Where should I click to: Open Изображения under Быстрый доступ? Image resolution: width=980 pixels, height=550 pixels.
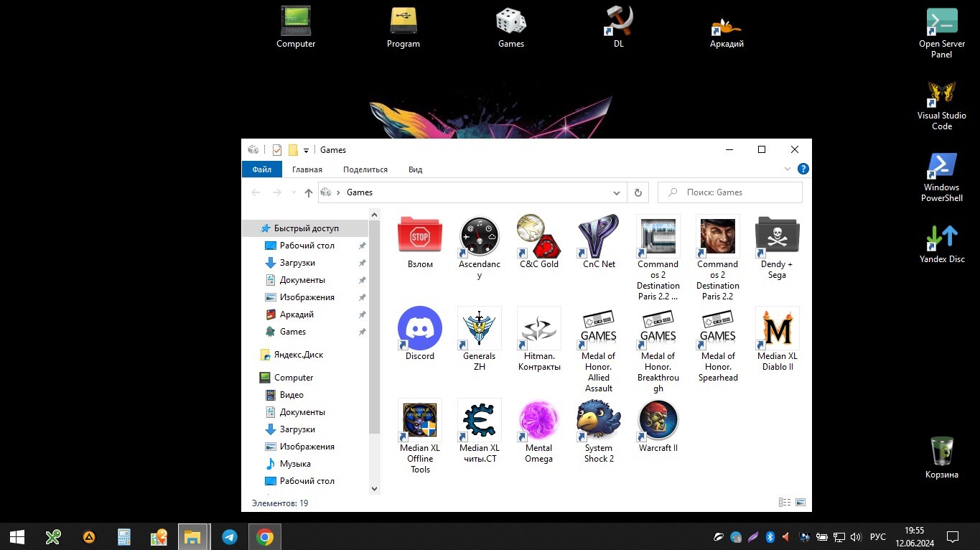click(307, 297)
